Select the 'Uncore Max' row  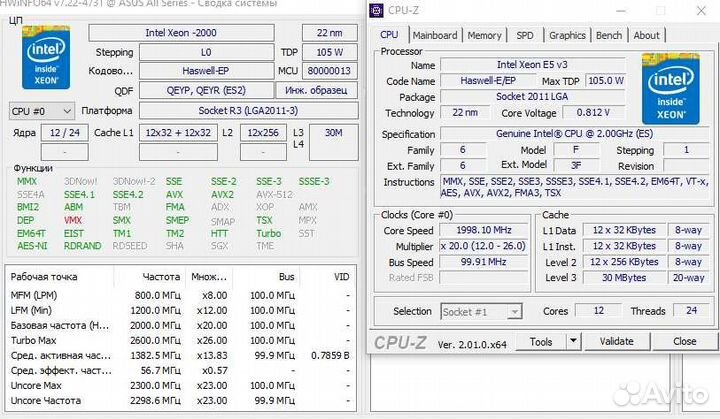[x=182, y=385]
